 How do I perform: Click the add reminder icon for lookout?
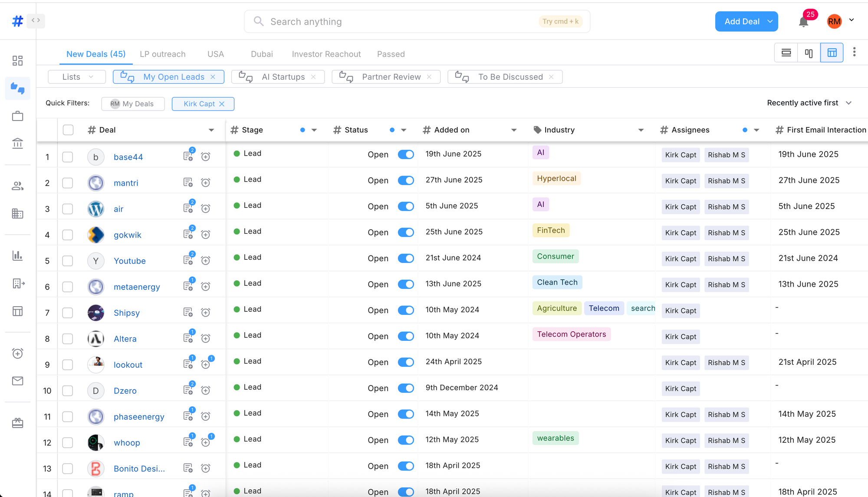207,363
